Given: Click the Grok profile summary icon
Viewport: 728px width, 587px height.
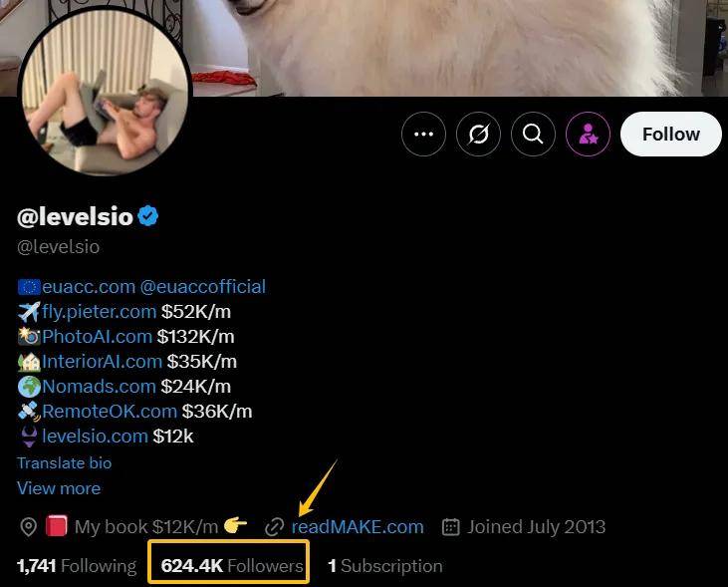Looking at the screenshot, I should (x=478, y=134).
